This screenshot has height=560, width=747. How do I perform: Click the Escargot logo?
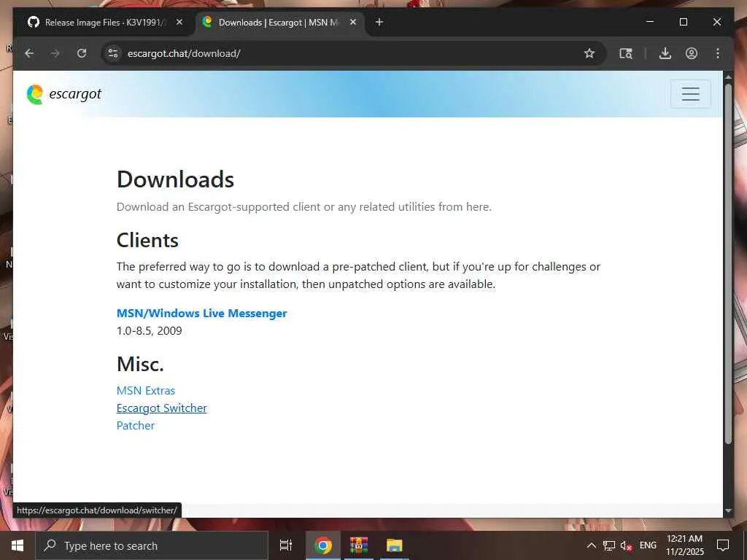coord(64,94)
